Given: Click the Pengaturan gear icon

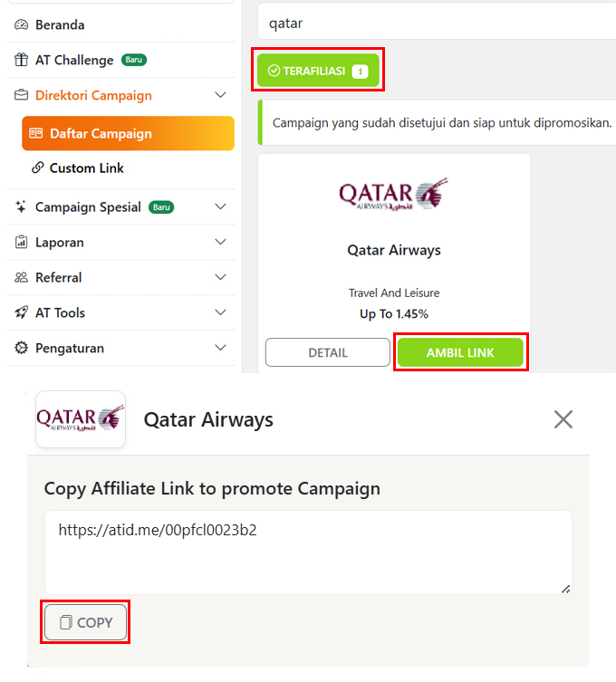Looking at the screenshot, I should 22,349.
